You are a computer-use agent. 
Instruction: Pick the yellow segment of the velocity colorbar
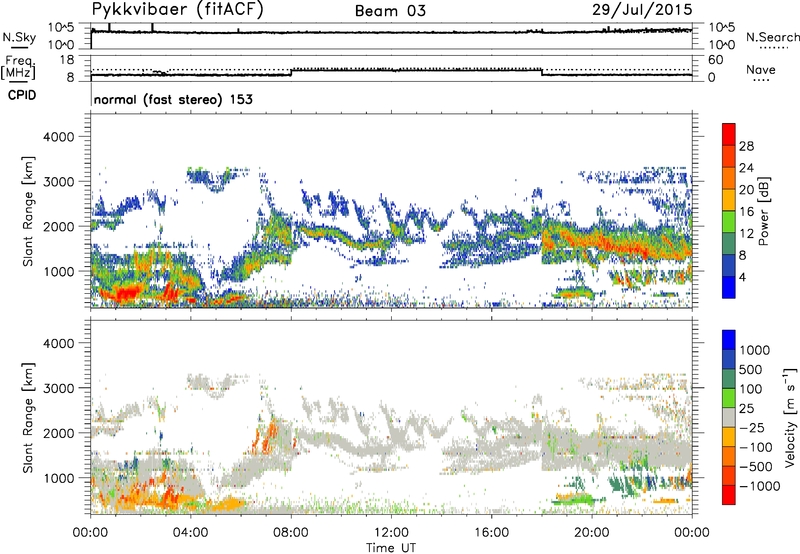pos(729,437)
